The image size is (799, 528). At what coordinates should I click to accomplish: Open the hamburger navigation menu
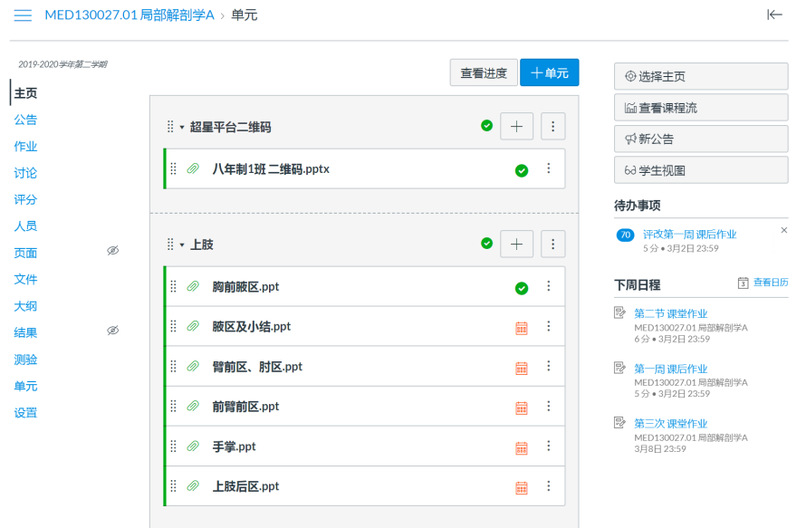click(22, 15)
